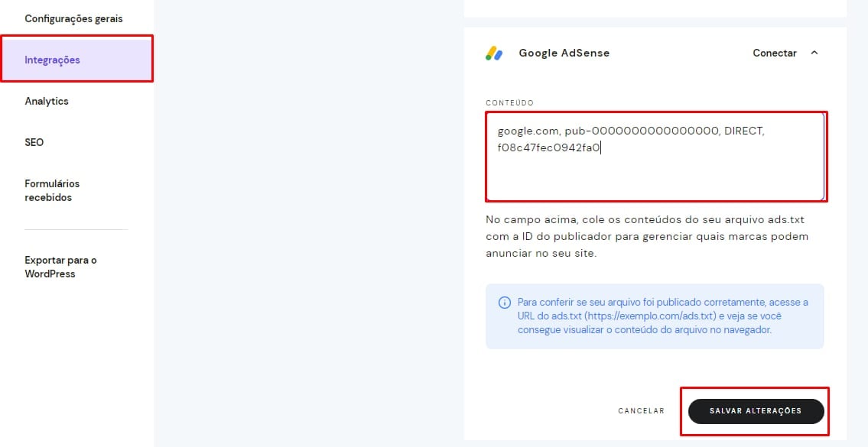Click the Google AdSense logo icon

click(494, 53)
